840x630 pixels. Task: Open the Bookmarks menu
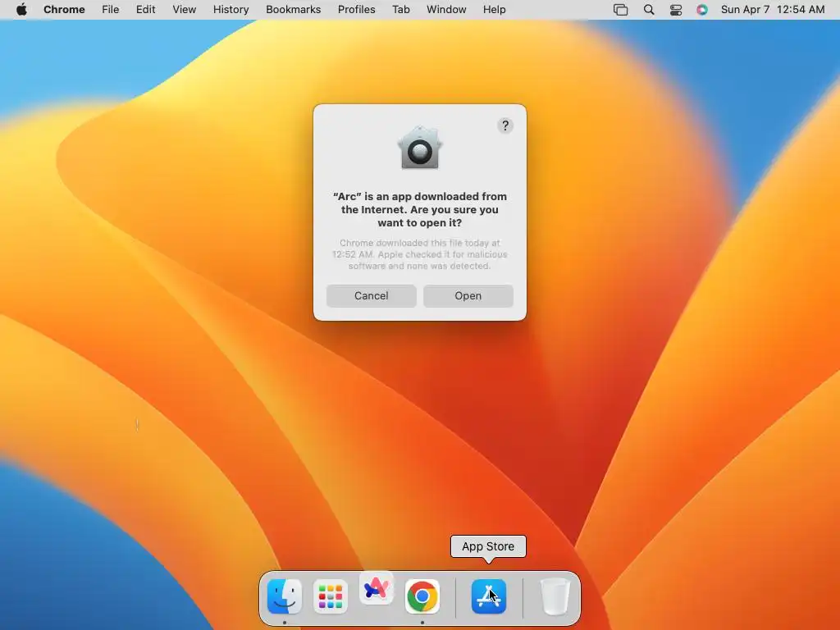tap(293, 10)
